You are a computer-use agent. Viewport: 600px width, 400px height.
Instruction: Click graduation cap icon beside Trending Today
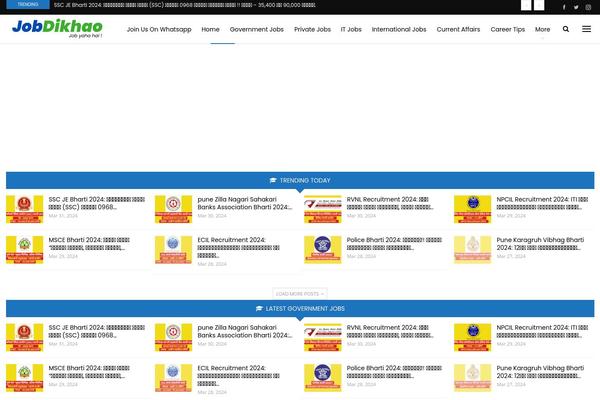point(273,180)
